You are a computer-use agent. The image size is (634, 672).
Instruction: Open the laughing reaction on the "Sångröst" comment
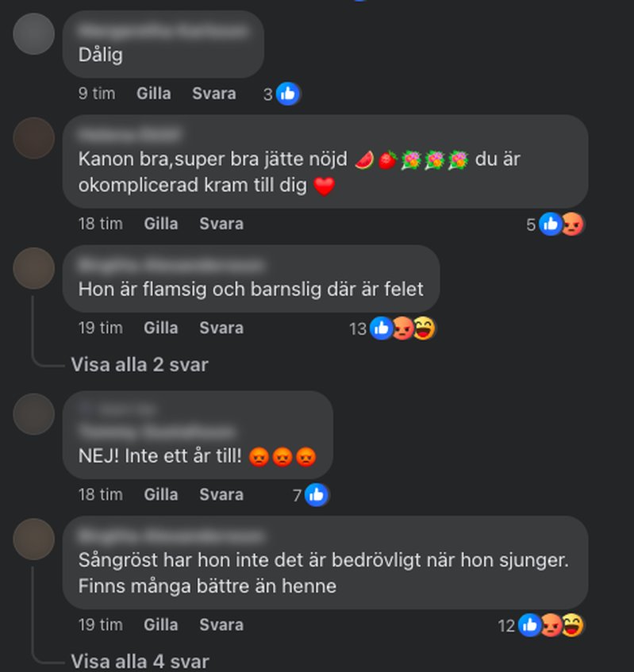572,625
